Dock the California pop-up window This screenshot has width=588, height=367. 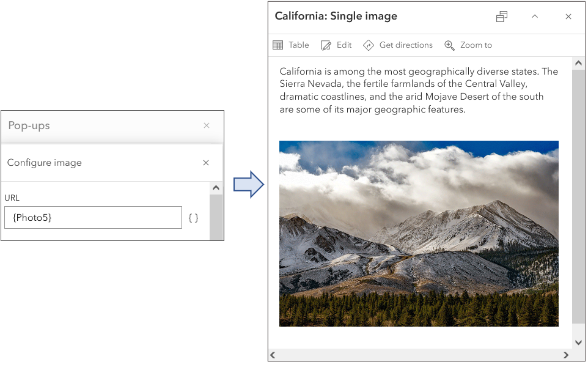pos(502,17)
